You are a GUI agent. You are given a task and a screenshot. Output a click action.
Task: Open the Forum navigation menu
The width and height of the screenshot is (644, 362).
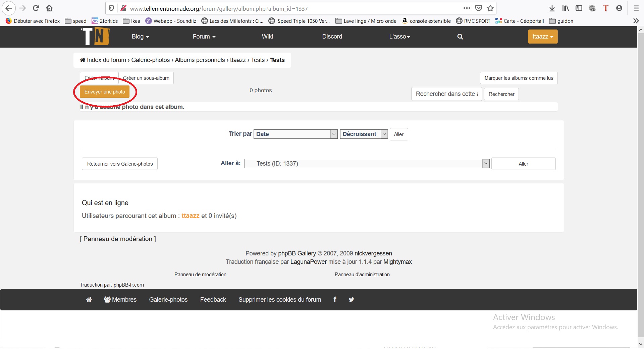(204, 37)
